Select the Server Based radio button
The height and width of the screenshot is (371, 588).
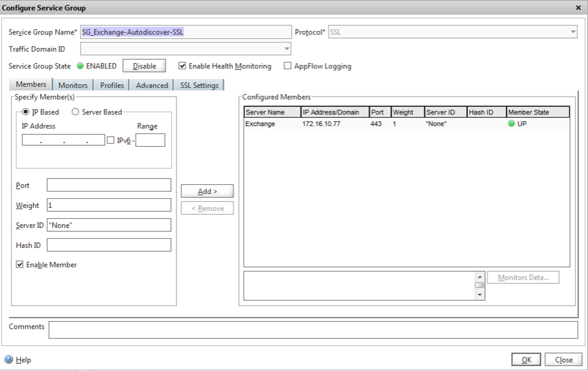76,112
